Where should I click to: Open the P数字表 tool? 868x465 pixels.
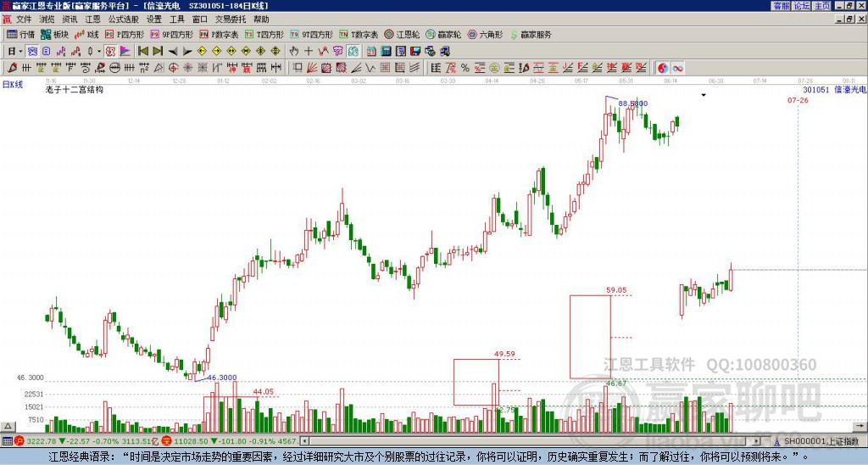[x=219, y=34]
